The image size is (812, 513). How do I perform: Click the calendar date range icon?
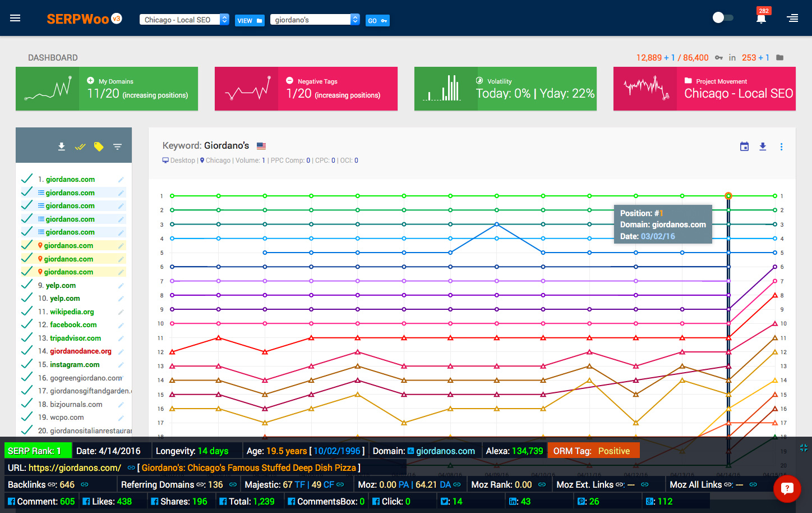pyautogui.click(x=744, y=146)
